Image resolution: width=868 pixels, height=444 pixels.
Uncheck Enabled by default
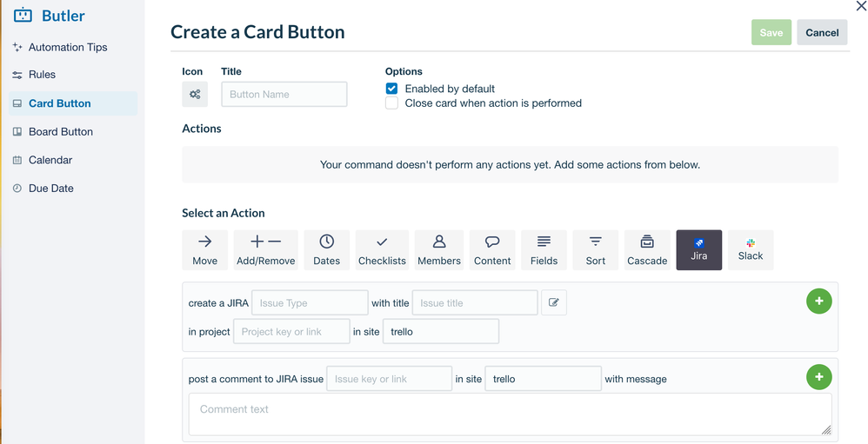(391, 89)
